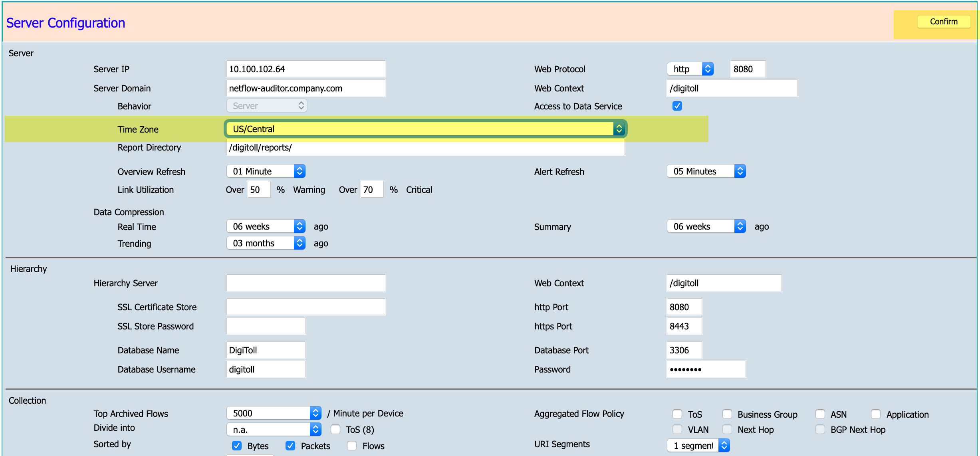Open the Top Archived Flows dropdown
This screenshot has width=980, height=456.
(x=274, y=413)
